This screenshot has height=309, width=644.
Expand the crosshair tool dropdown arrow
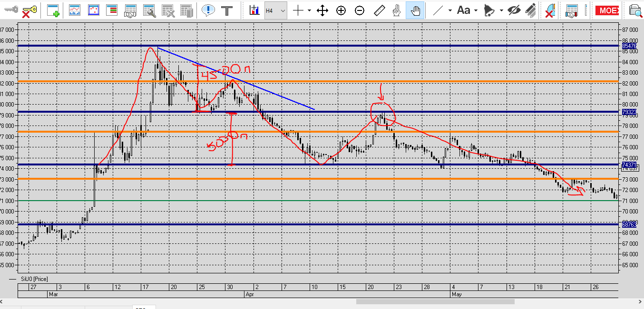(x=309, y=10)
